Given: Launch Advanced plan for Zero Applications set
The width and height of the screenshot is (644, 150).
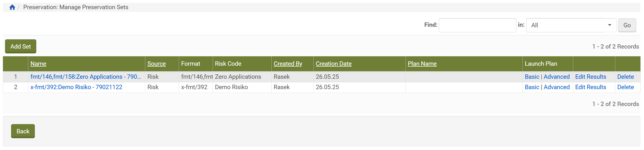Looking at the screenshot, I should (x=556, y=77).
